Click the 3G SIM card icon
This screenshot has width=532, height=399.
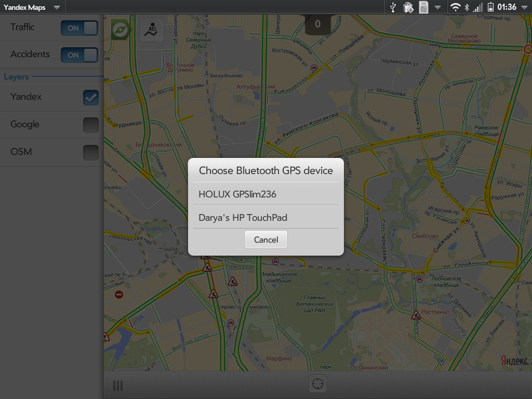[x=423, y=7]
